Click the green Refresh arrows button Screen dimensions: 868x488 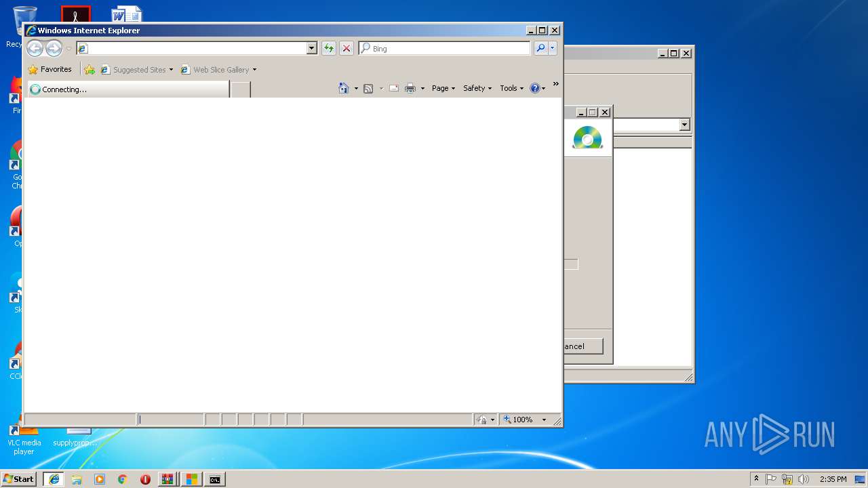[329, 48]
